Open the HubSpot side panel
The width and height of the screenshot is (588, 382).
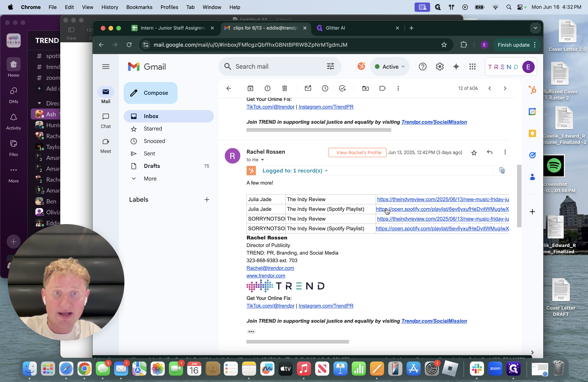[x=532, y=90]
